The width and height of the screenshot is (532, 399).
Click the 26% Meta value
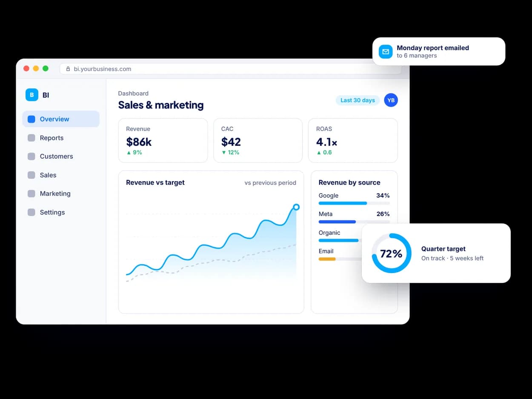point(383,214)
